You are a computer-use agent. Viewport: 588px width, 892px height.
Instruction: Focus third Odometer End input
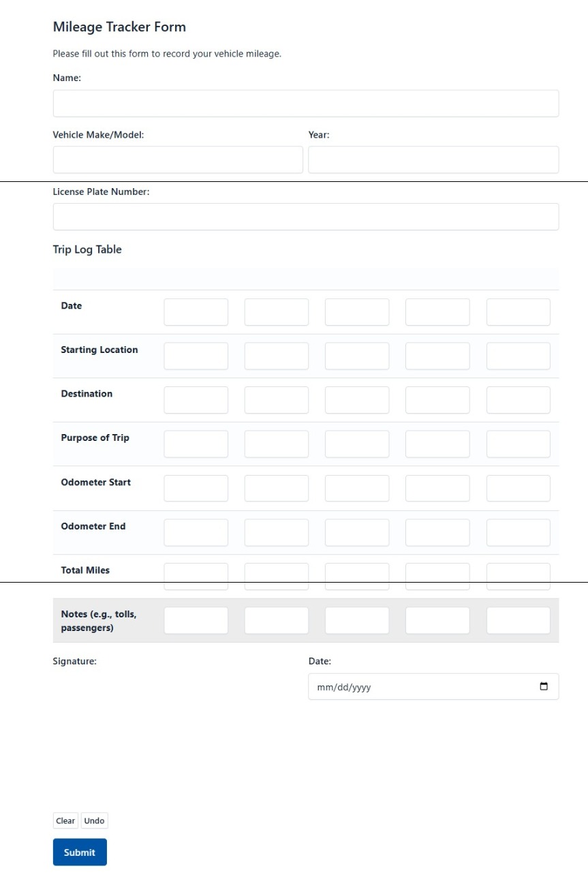(x=357, y=533)
